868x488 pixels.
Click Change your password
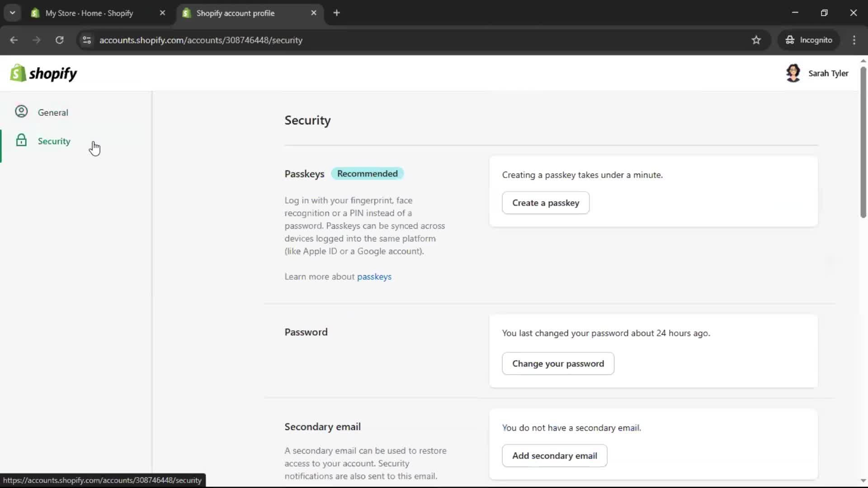point(558,363)
